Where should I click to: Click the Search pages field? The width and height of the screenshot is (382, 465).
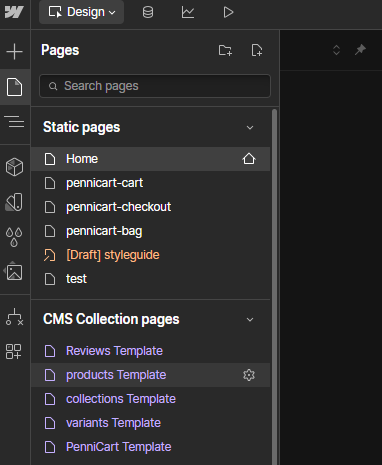tap(155, 86)
